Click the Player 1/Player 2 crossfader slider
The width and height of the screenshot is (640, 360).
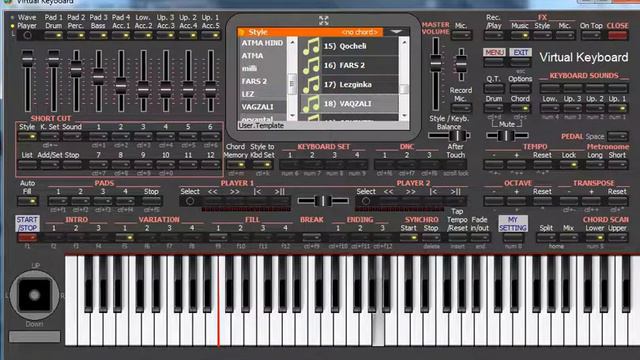323,201
